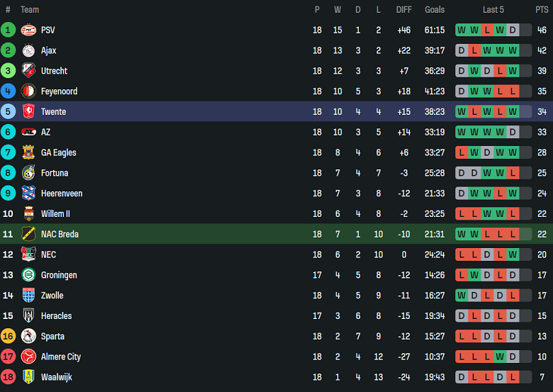Click the Ajax club logo

tap(28, 50)
